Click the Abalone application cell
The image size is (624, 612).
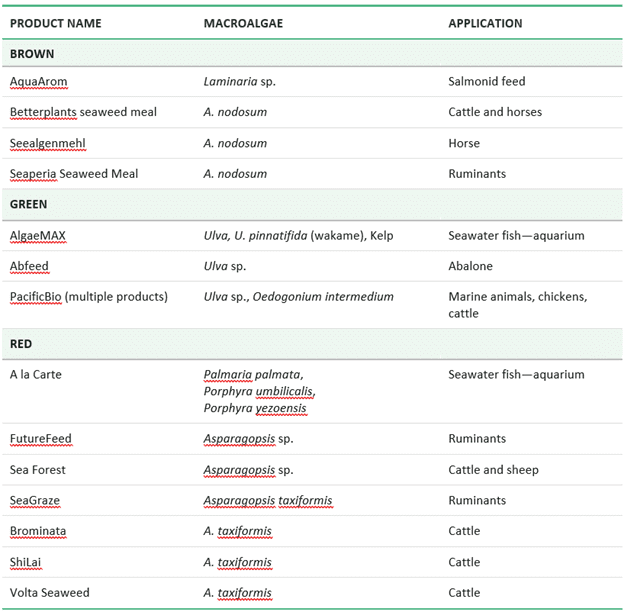tap(470, 266)
